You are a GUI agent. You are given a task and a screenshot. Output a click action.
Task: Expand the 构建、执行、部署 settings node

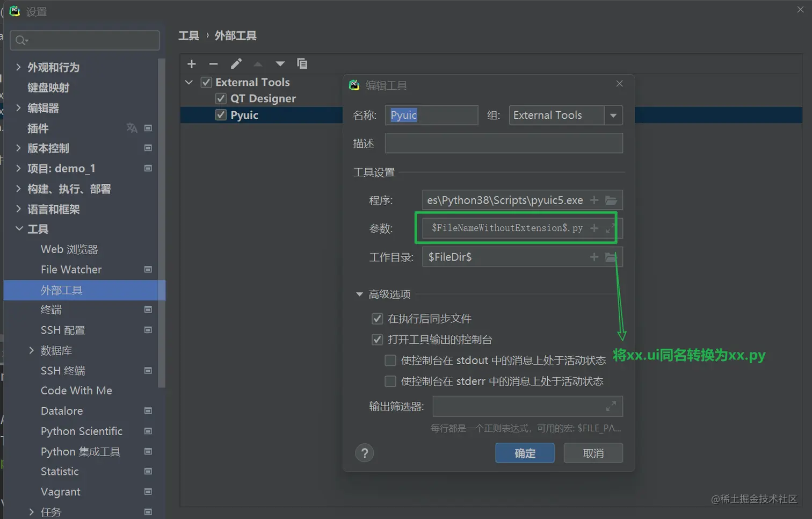[x=18, y=189]
